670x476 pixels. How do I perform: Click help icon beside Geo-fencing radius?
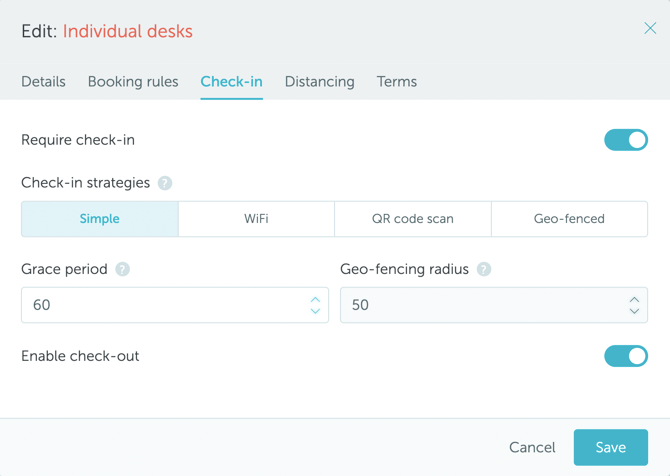[484, 269]
